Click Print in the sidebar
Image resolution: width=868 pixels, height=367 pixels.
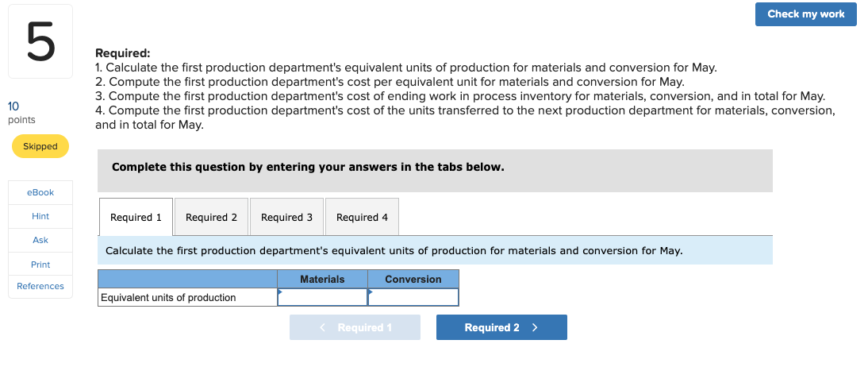pos(40,265)
